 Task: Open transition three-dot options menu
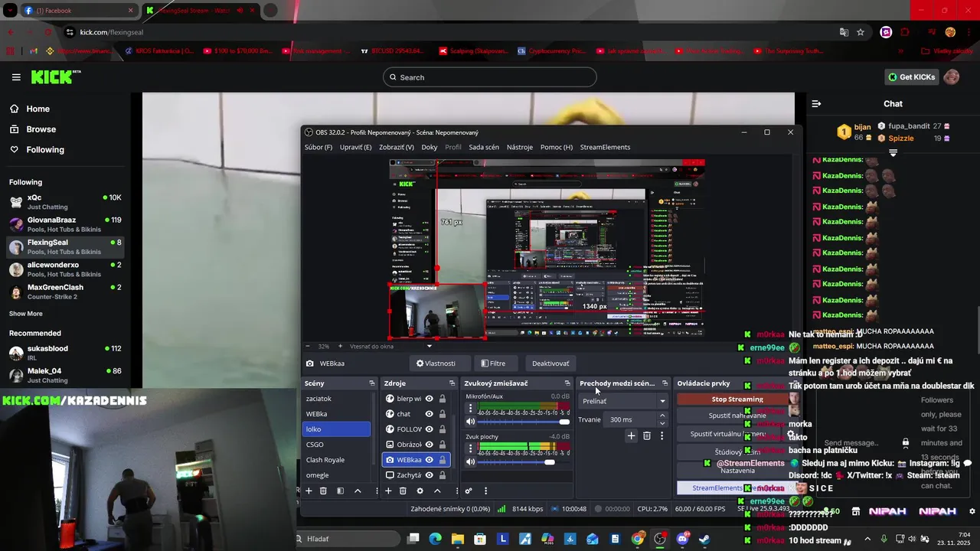662,435
